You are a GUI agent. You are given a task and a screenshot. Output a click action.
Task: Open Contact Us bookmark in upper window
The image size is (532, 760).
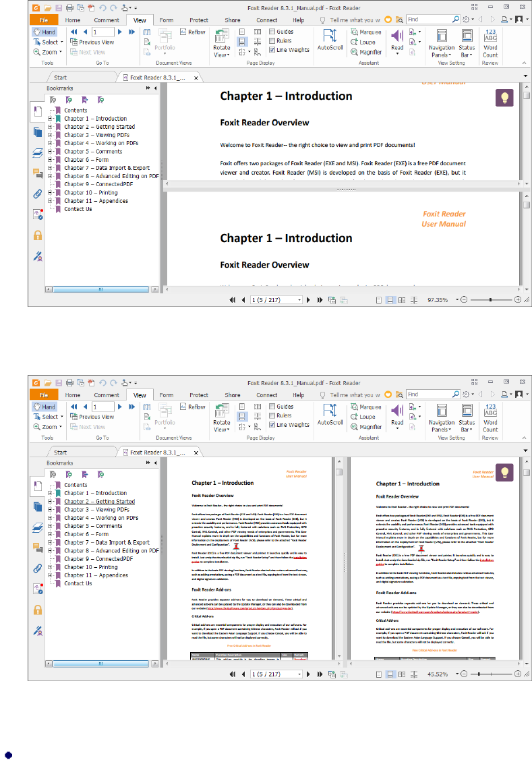click(x=78, y=209)
